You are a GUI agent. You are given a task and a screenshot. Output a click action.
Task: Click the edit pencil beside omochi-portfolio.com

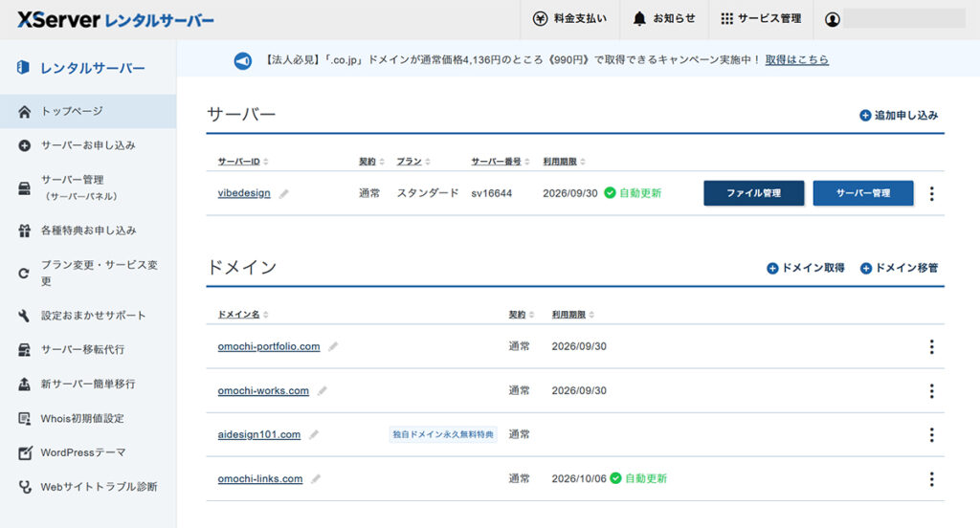tap(333, 347)
